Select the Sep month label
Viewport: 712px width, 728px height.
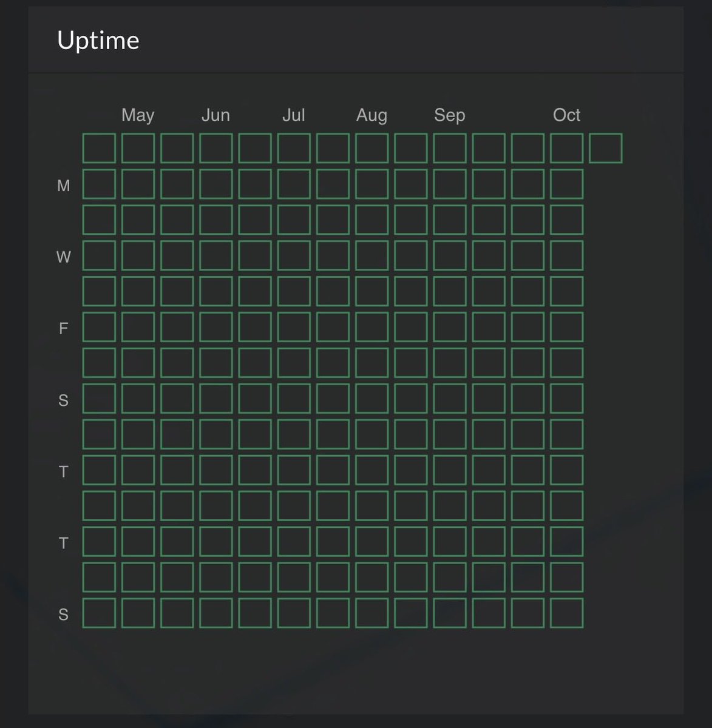pyautogui.click(x=450, y=115)
